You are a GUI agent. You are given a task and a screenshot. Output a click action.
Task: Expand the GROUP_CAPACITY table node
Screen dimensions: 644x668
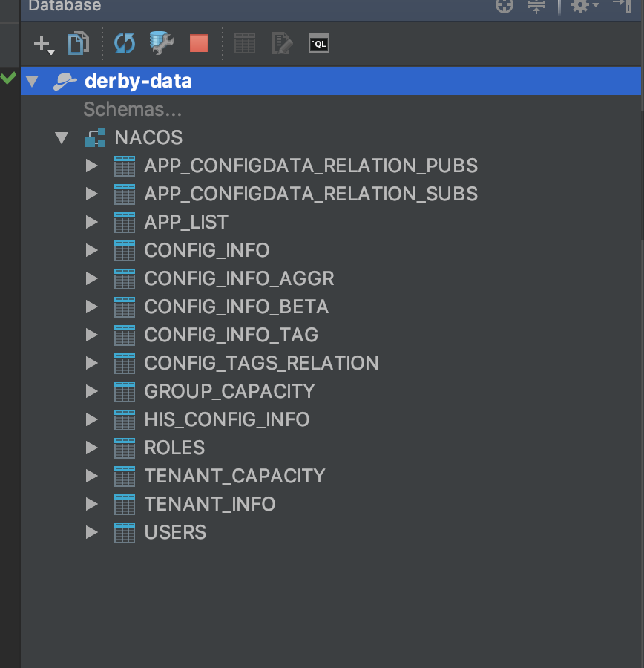(x=91, y=391)
